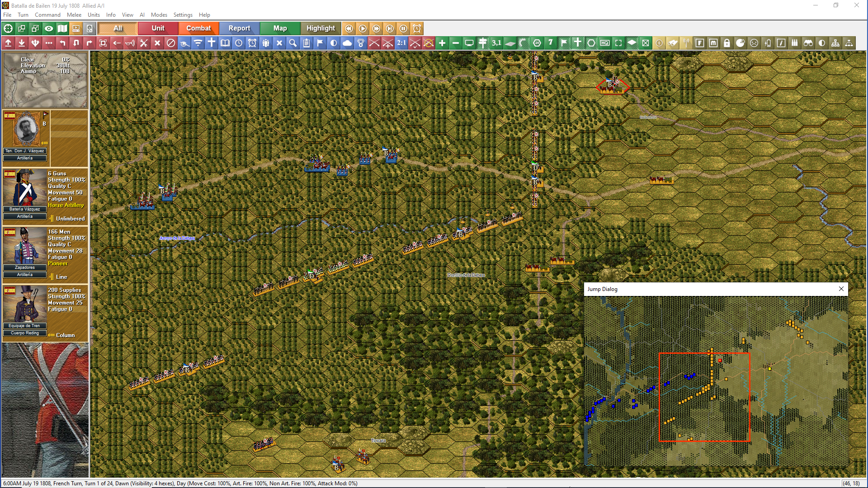Toggle the hex outlines icon
The image size is (868, 488).
click(x=591, y=43)
